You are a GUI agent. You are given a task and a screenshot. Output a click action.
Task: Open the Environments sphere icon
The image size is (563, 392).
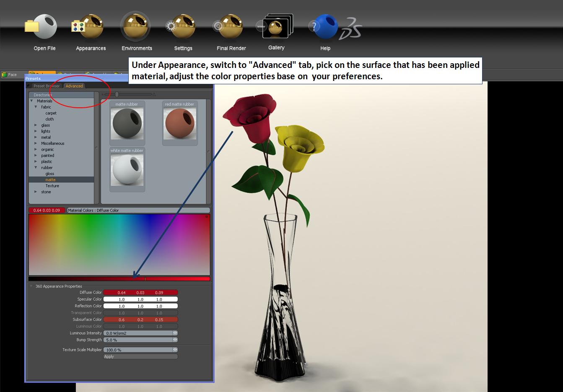[x=136, y=26]
